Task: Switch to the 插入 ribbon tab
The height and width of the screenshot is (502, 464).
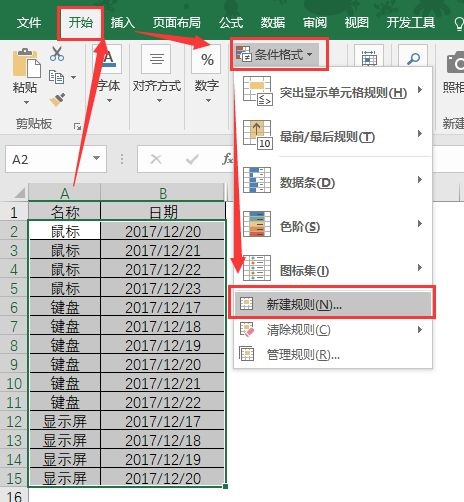Action: pyautogui.click(x=123, y=23)
